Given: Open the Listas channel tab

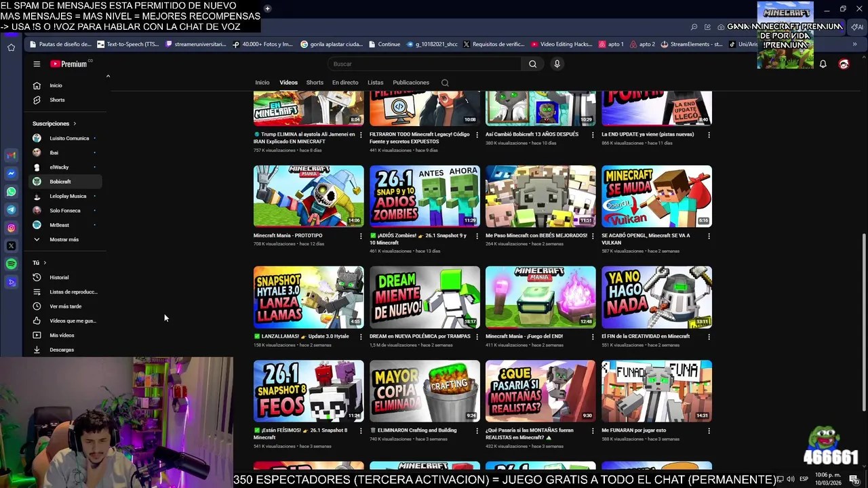Looking at the screenshot, I should click(x=375, y=83).
